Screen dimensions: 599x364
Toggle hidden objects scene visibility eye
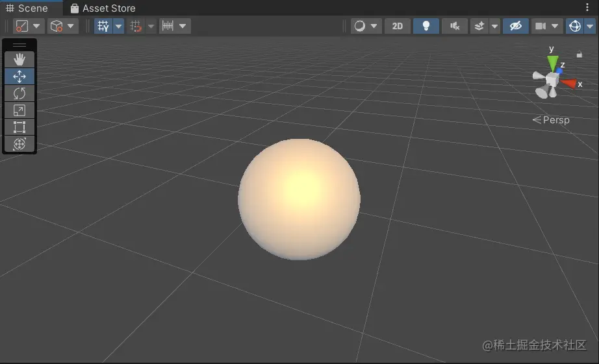click(x=516, y=26)
